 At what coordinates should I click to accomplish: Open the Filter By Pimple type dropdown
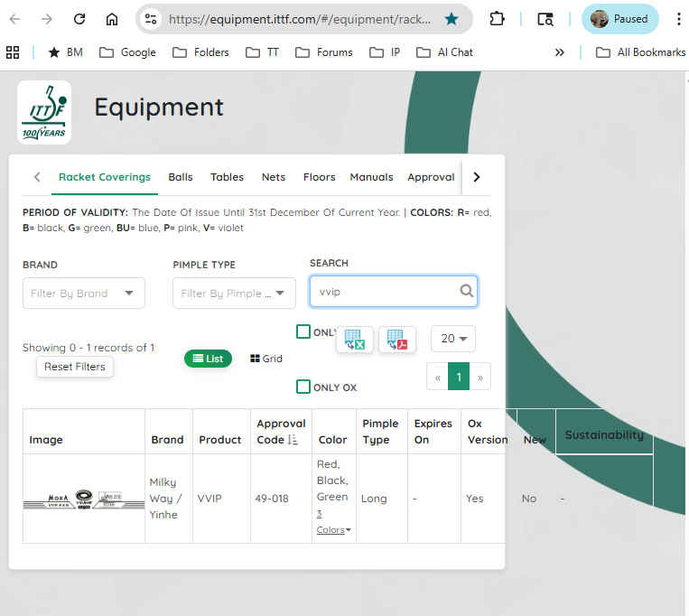[x=234, y=293]
